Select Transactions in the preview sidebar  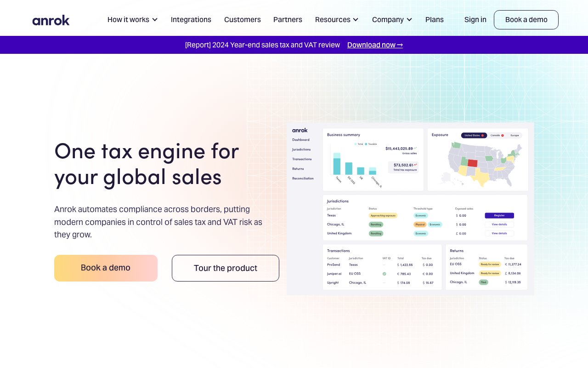click(302, 159)
